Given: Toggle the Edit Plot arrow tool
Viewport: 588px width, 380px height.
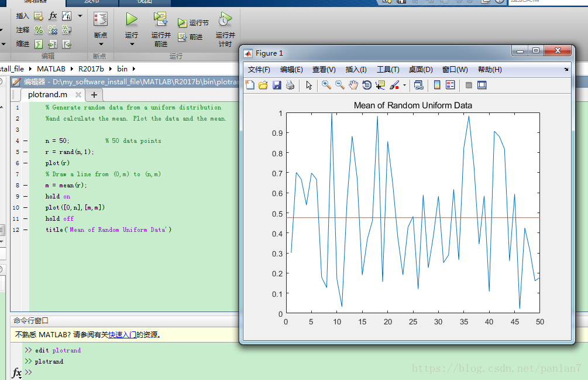Looking at the screenshot, I should [x=309, y=85].
